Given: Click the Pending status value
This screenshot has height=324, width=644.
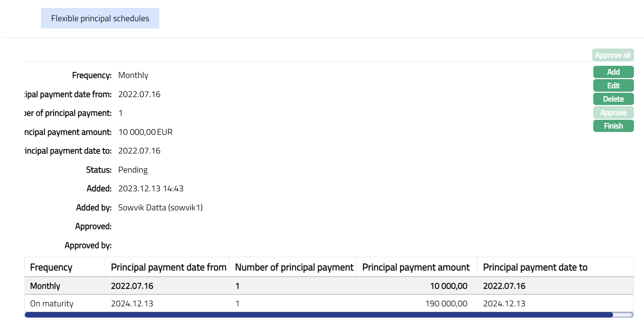Looking at the screenshot, I should click(x=133, y=170).
